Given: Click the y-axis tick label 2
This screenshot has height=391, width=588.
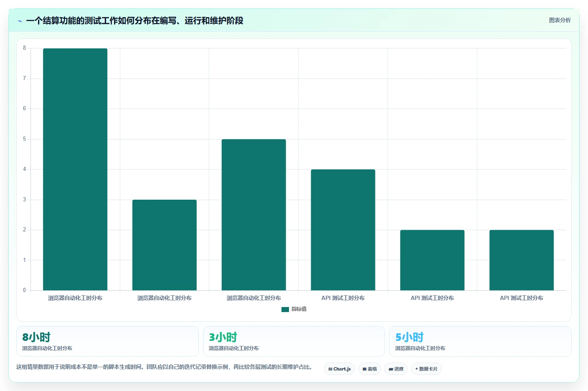Looking at the screenshot, I should (24, 230).
